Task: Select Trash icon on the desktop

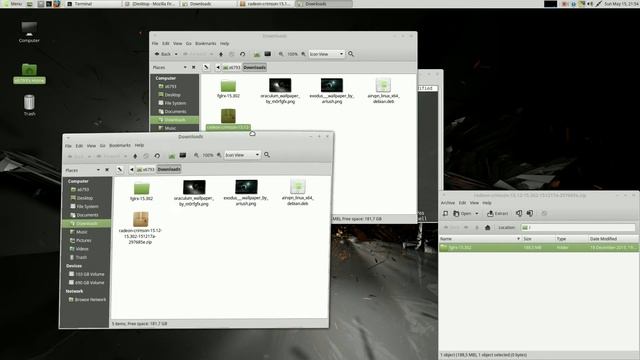Action: tap(29, 105)
